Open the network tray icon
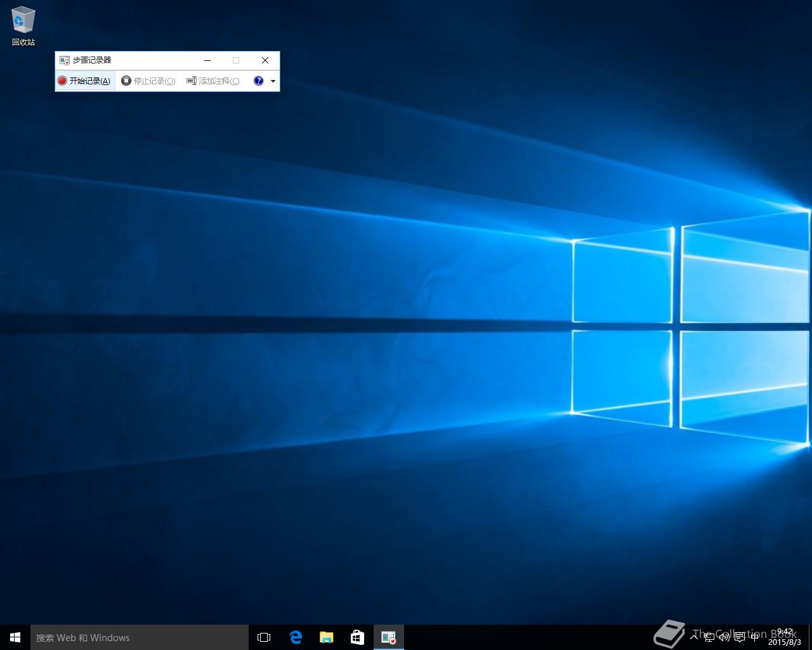This screenshot has width=812, height=650. [x=709, y=637]
